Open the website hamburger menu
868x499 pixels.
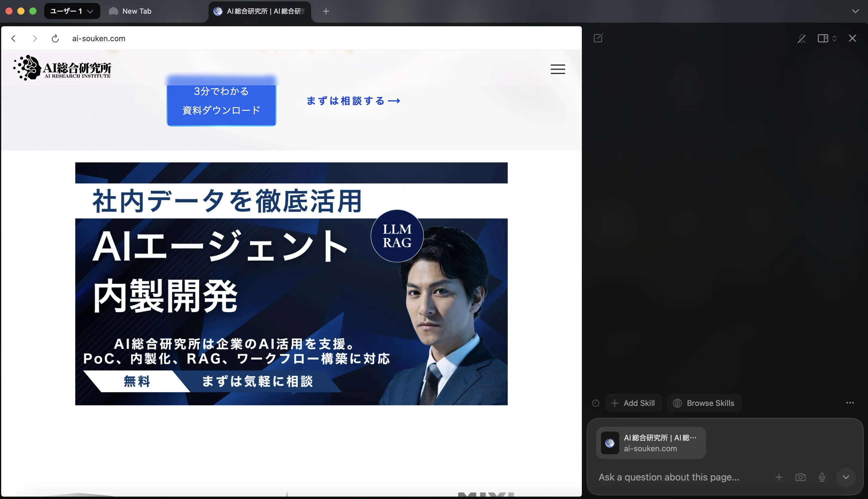tap(558, 69)
